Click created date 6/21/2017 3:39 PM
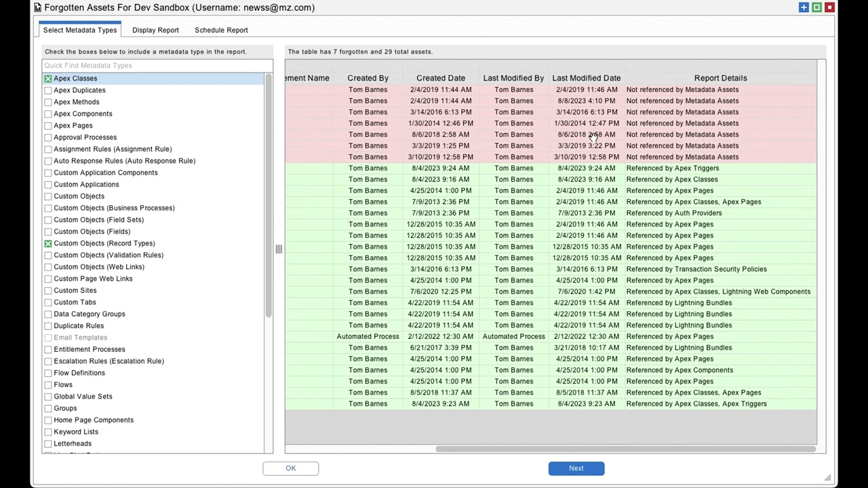Screen dimensions: 868x488 [441, 348]
